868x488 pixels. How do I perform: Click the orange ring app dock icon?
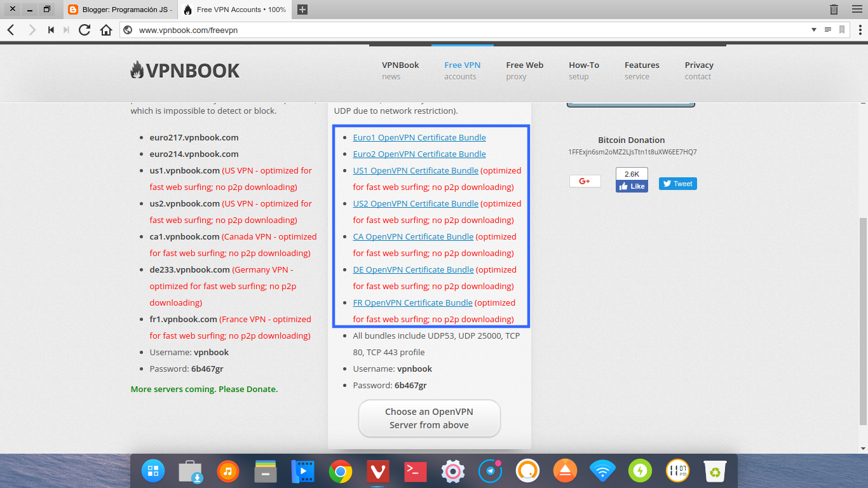[527, 471]
